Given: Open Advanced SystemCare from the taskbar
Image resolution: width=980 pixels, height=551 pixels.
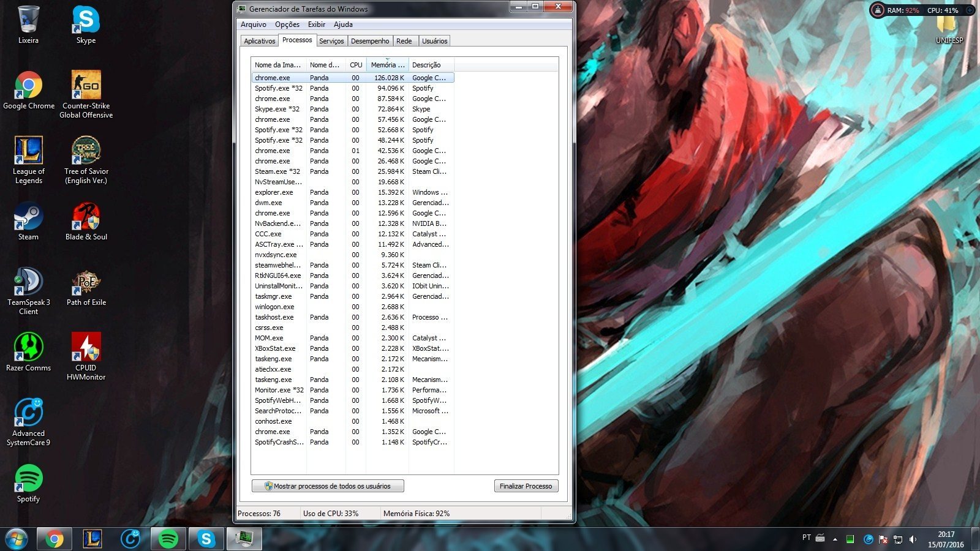Looking at the screenshot, I should (x=130, y=539).
